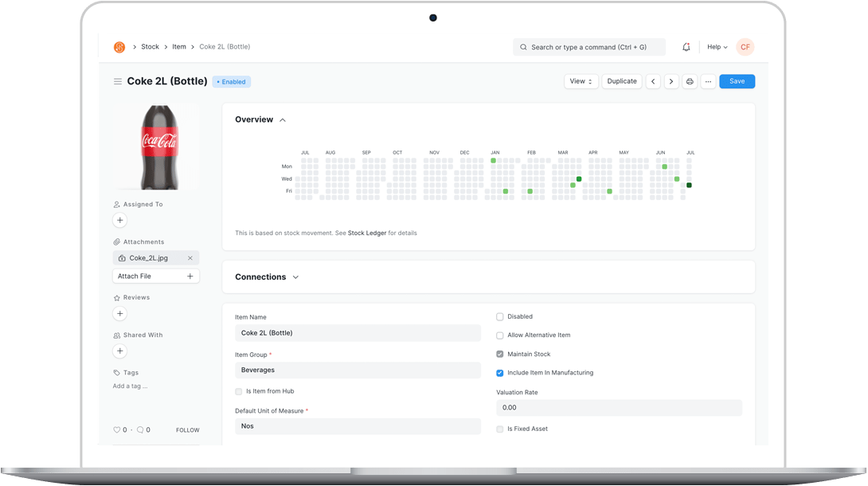The width and height of the screenshot is (868, 486).
Task: Open the Help menu
Action: [717, 47]
